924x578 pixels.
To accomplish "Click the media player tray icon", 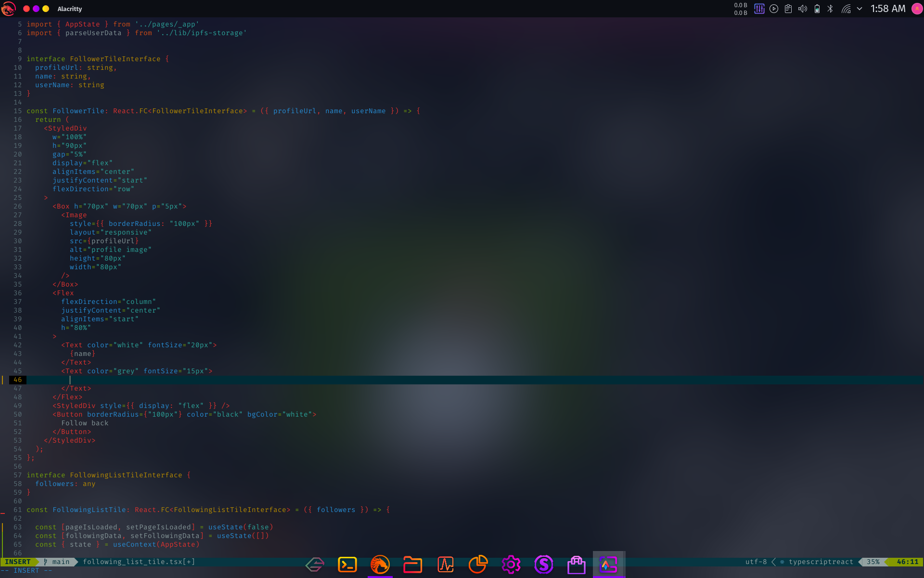I will click(x=774, y=9).
